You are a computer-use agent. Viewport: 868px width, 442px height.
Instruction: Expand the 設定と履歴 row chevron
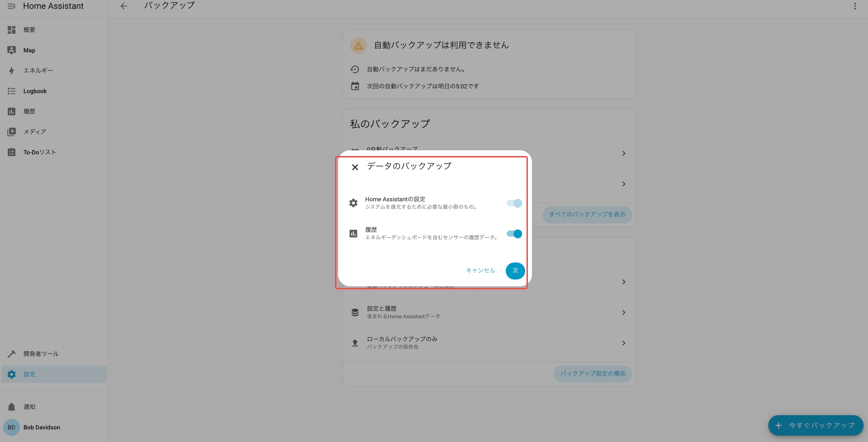[x=623, y=312]
